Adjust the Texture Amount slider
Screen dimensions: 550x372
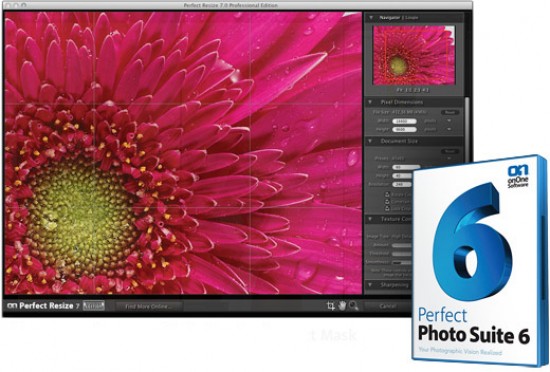click(402, 245)
